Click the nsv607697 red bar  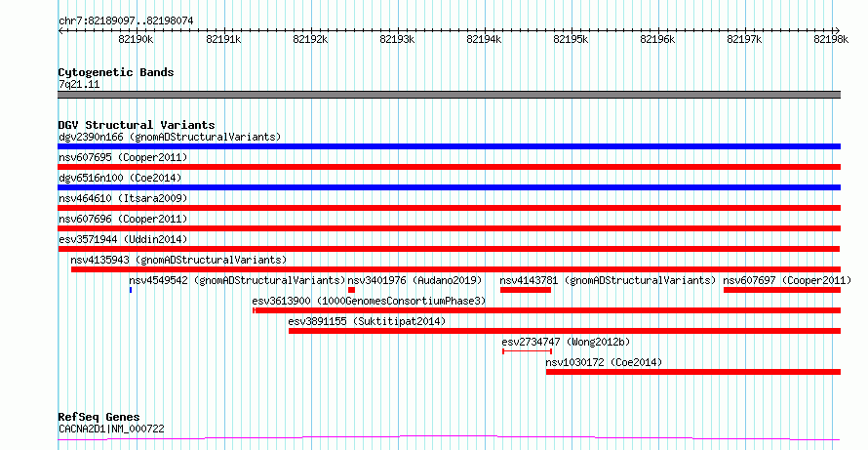(781, 290)
